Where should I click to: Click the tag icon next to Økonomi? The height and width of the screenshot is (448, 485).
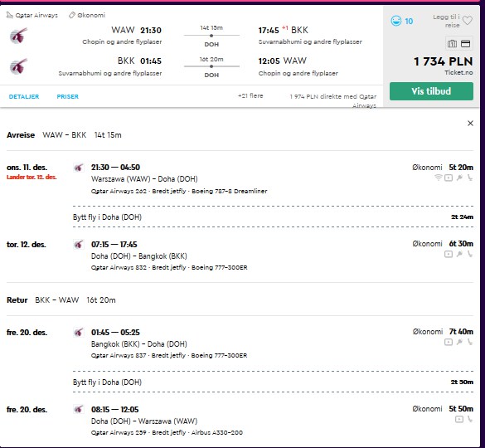click(x=72, y=15)
